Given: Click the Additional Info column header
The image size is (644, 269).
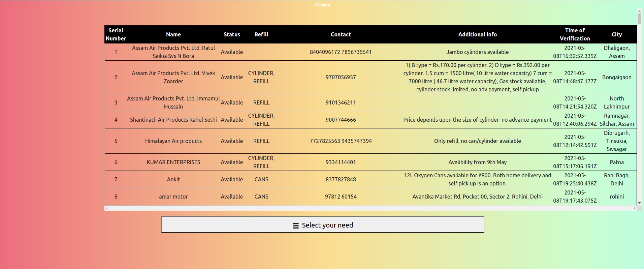Looking at the screenshot, I should coord(477,34).
